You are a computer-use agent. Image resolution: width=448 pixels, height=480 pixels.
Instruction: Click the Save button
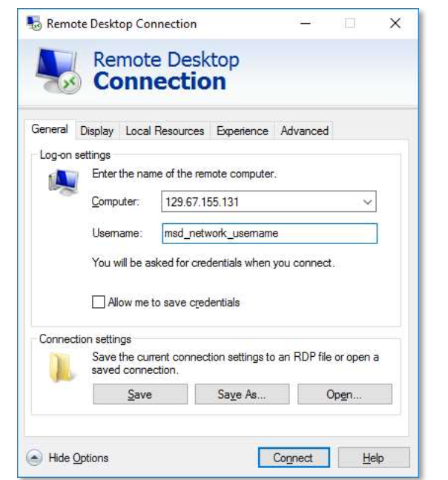140,394
